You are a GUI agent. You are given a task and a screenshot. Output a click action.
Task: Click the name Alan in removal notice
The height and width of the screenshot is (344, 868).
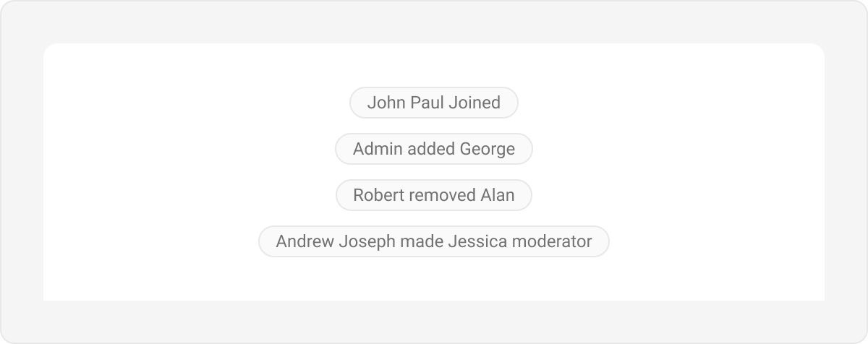coord(498,195)
